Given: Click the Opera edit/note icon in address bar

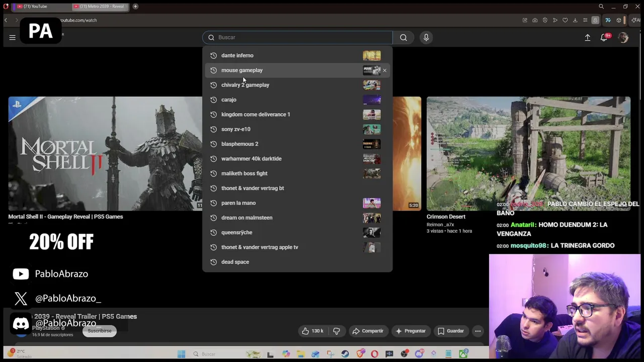Looking at the screenshot, I should pos(525,20).
